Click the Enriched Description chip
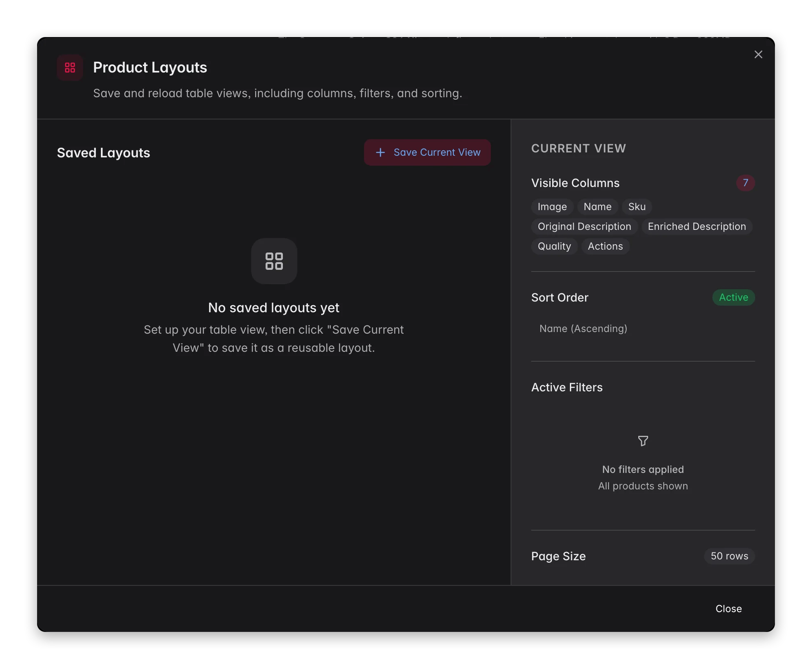812x669 pixels. [x=697, y=227]
